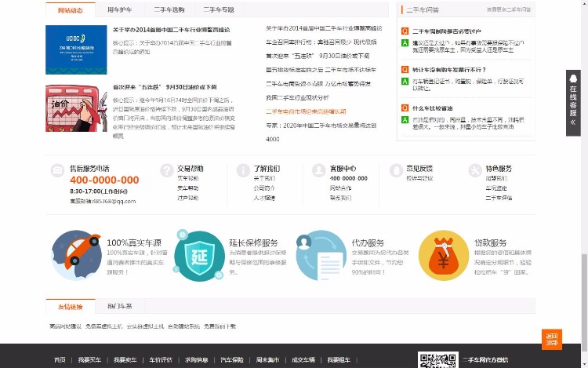588x368 pixels.
Task: Open 我要卖车 in the footer navigation
Action: click(125, 359)
